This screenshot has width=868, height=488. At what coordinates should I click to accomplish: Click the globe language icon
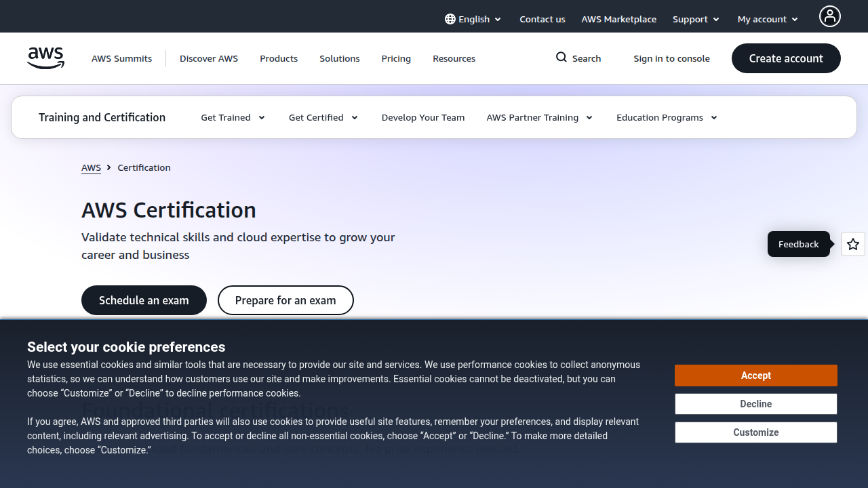pyautogui.click(x=450, y=19)
